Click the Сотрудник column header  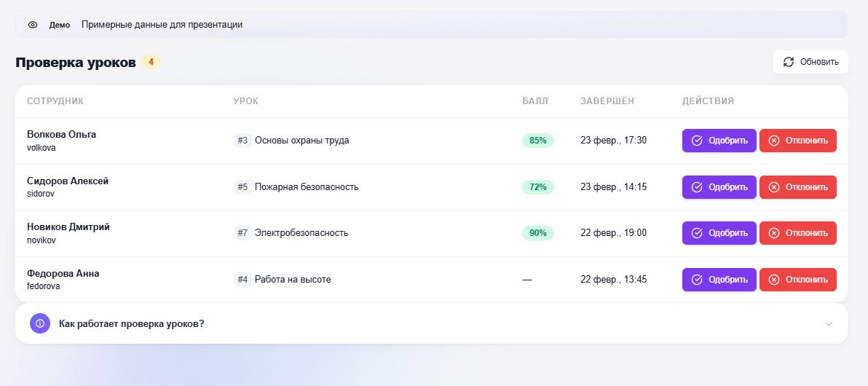(x=55, y=101)
